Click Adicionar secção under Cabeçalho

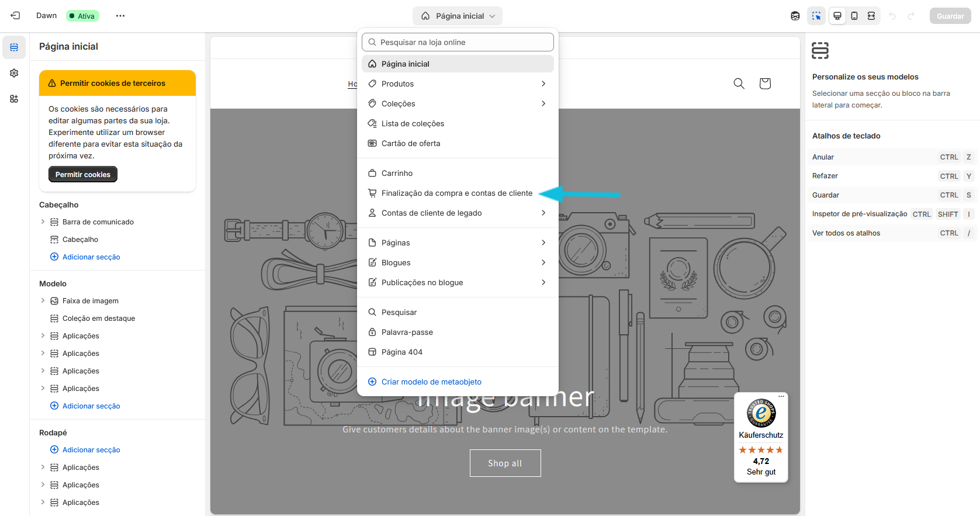click(91, 257)
